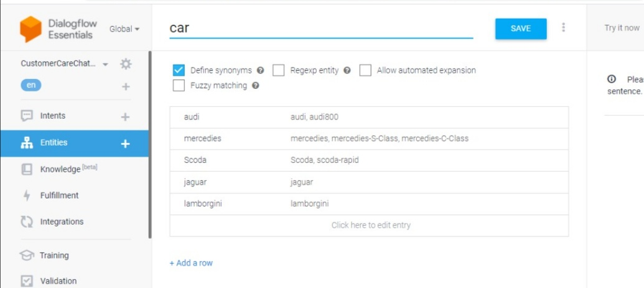Show help for Define synonyms
Image resolution: width=644 pixels, height=288 pixels.
[260, 70]
